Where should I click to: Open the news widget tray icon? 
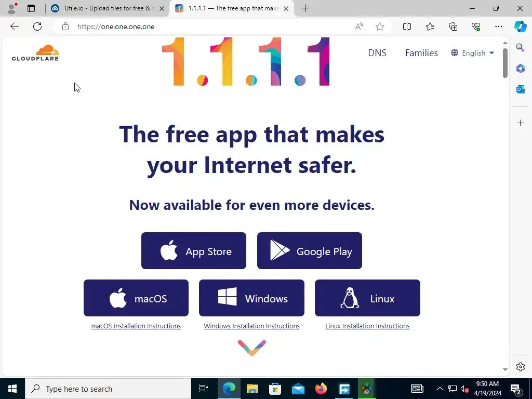click(x=417, y=389)
